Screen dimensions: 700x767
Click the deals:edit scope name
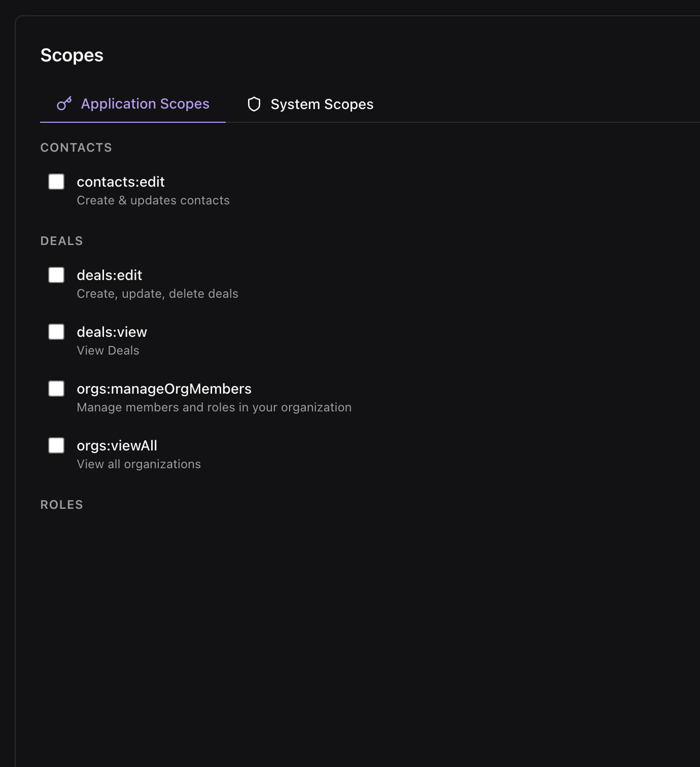[x=110, y=275]
